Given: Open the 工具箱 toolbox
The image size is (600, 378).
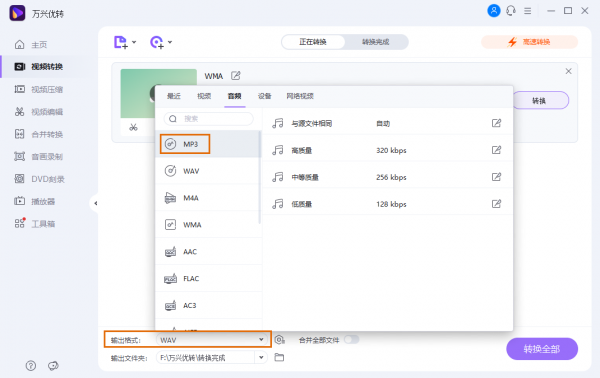Looking at the screenshot, I should click(34, 224).
